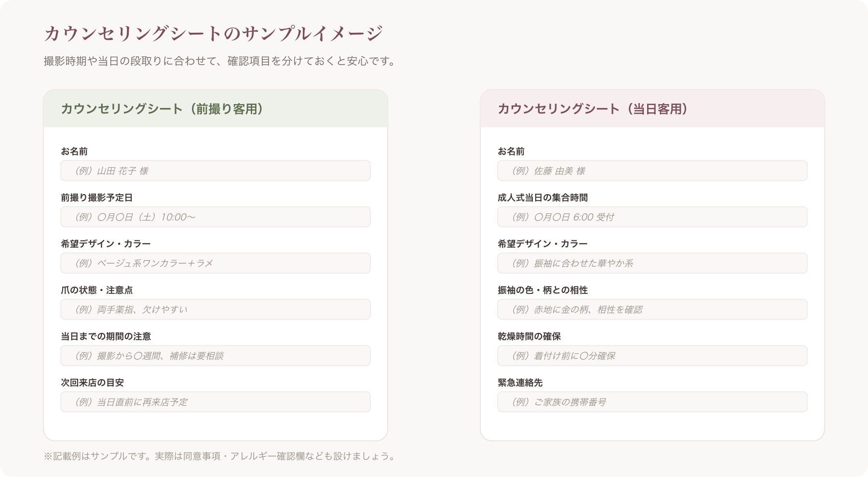Click the お名前 field with 佐藤 由美 example

pyautogui.click(x=652, y=171)
